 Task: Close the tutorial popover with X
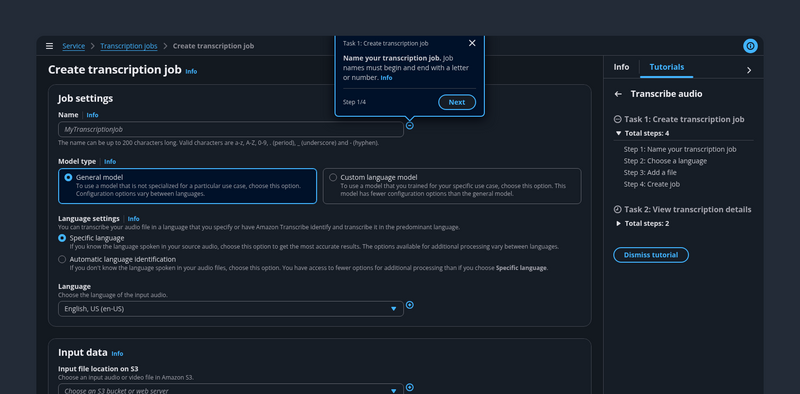[472, 43]
